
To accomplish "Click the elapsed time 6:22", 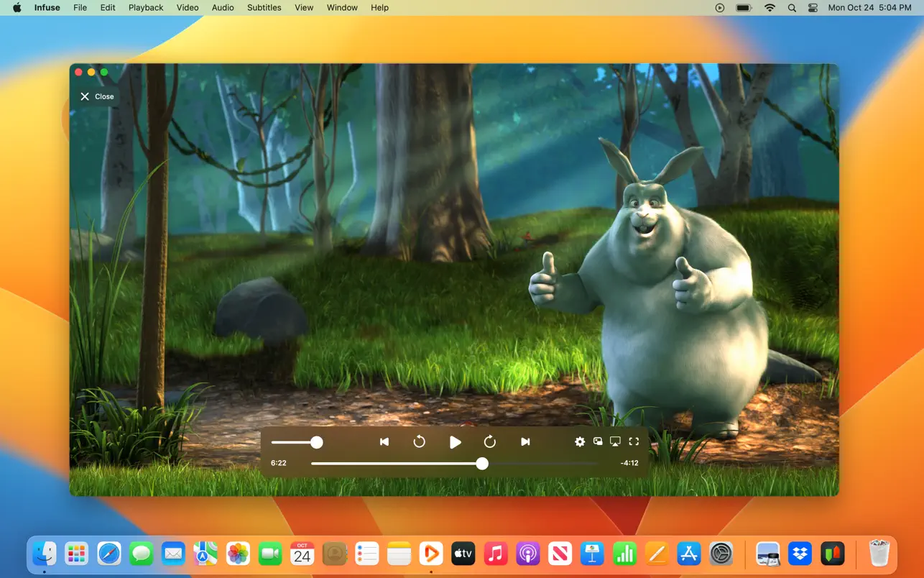I will point(279,463).
